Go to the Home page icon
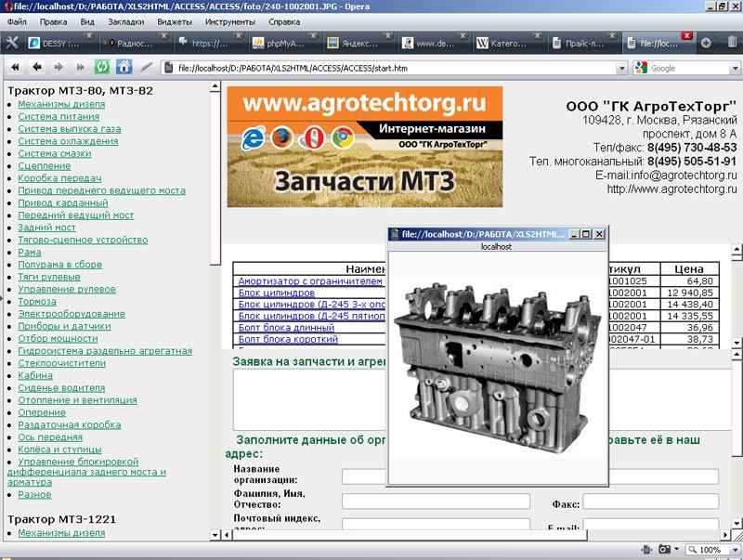 coord(124,67)
